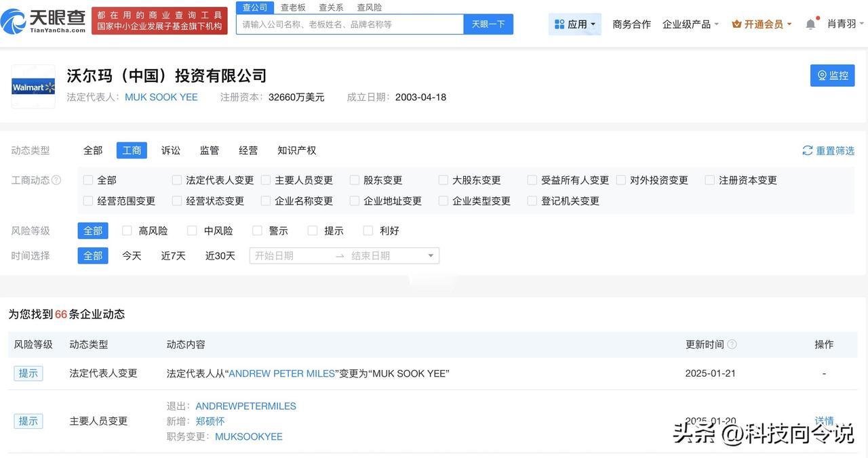Click the 天眼一下 search button
868x458 pixels.
(488, 24)
